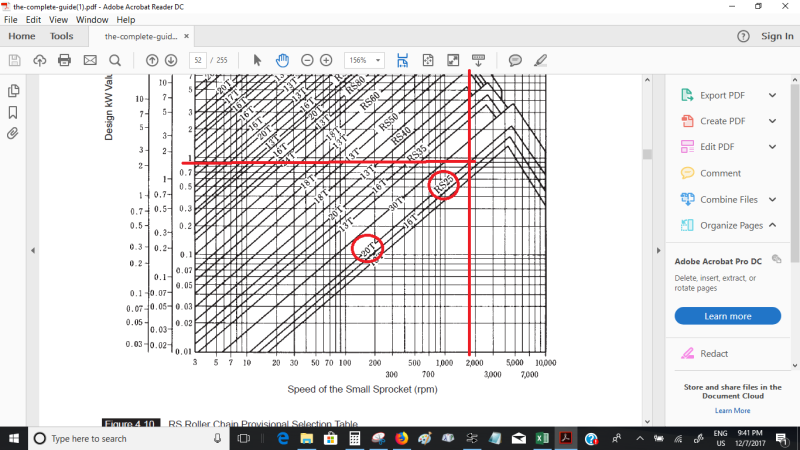This screenshot has width=800, height=450.
Task: Click the Windows Start button
Action: pos(14,438)
